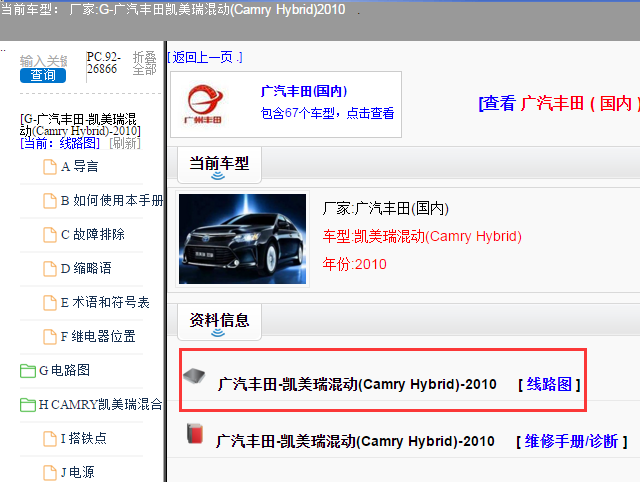Click the keyword search input field
This screenshot has width=640, height=482.
43,61
